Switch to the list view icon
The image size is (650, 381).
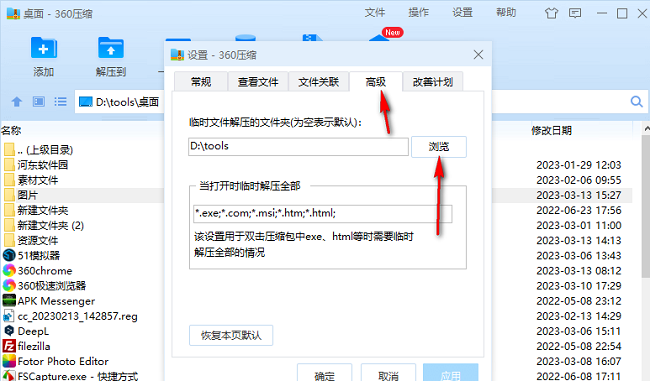pyautogui.click(x=61, y=102)
